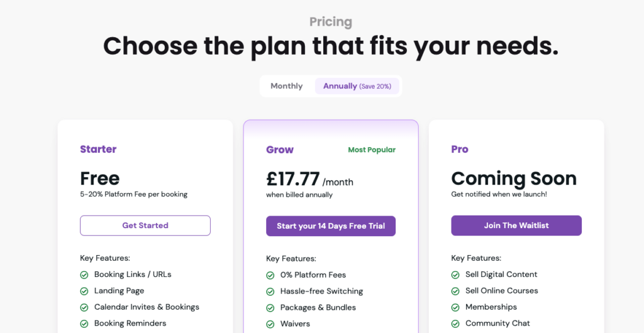Click checkmark icon beside Memberships

click(x=455, y=308)
